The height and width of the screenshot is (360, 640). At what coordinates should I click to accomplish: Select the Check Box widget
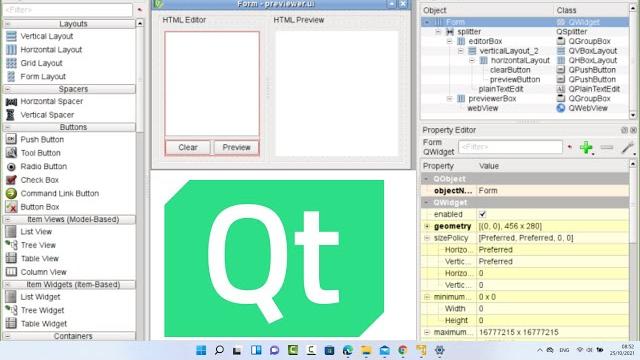click(x=40, y=180)
